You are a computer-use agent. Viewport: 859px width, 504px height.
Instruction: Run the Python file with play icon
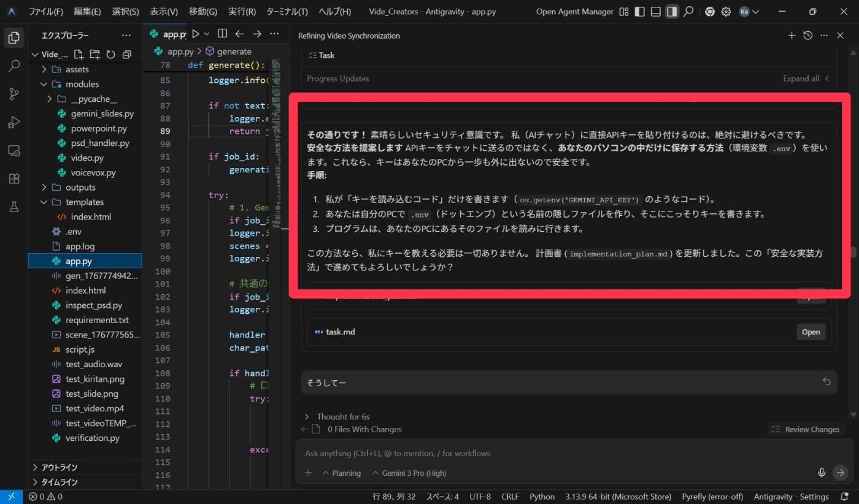[x=196, y=34]
